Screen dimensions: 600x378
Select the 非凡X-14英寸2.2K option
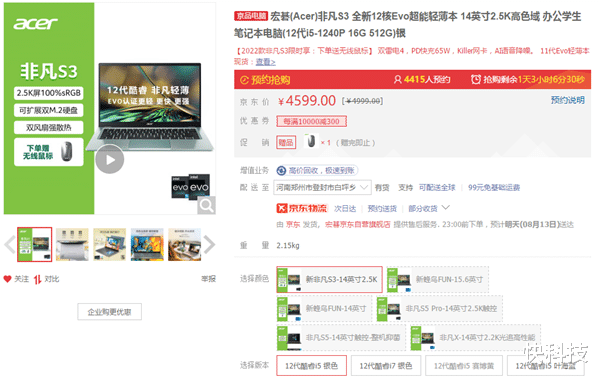(x=475, y=337)
